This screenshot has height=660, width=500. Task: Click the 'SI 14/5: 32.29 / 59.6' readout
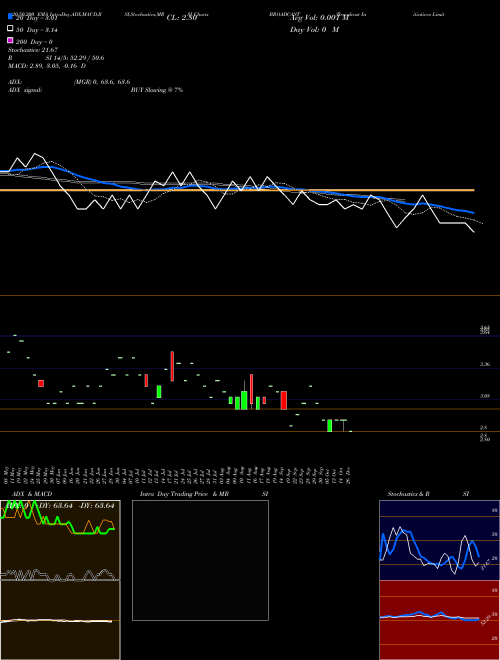point(75,58)
